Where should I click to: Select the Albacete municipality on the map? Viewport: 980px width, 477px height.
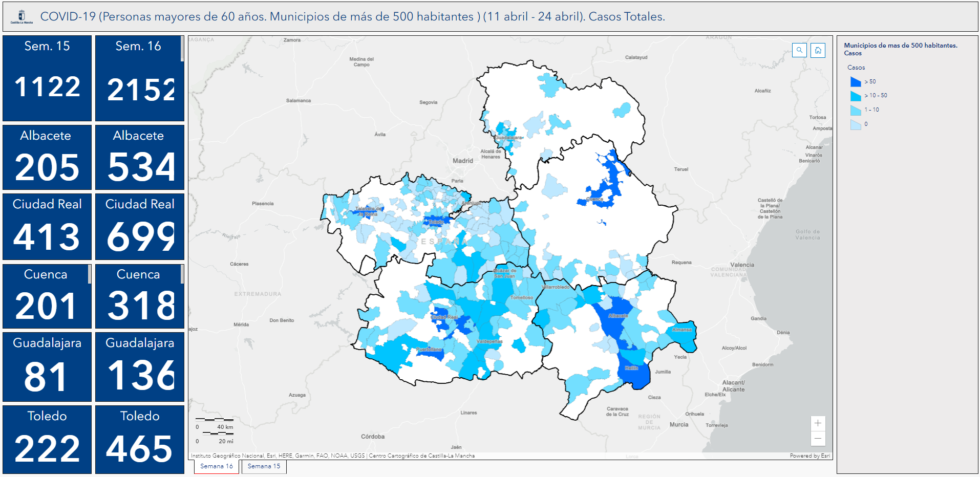(x=619, y=316)
